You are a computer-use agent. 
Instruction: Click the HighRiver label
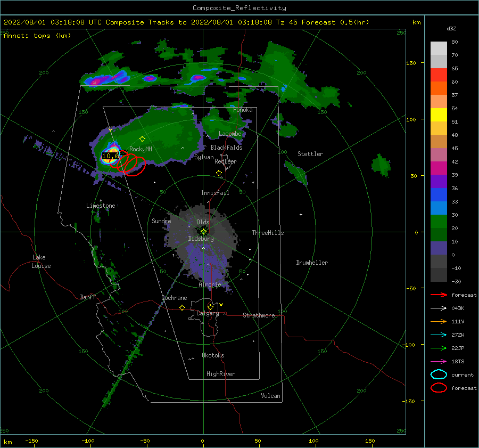(221, 374)
